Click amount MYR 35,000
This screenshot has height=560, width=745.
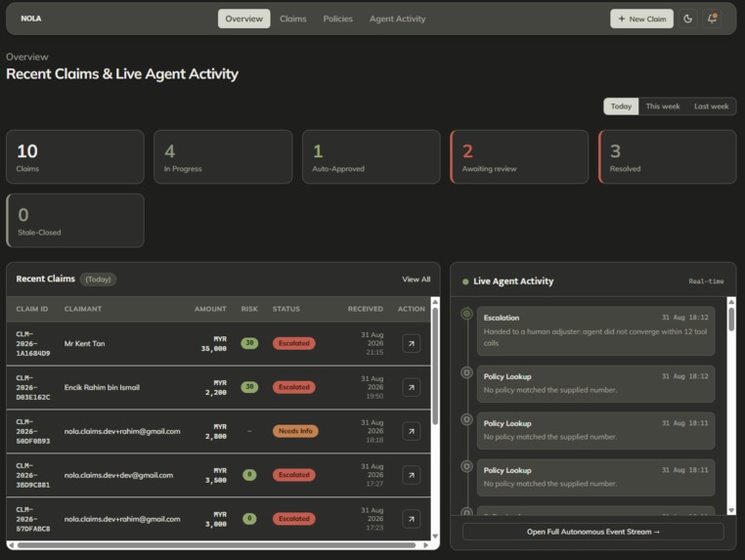pyautogui.click(x=214, y=343)
